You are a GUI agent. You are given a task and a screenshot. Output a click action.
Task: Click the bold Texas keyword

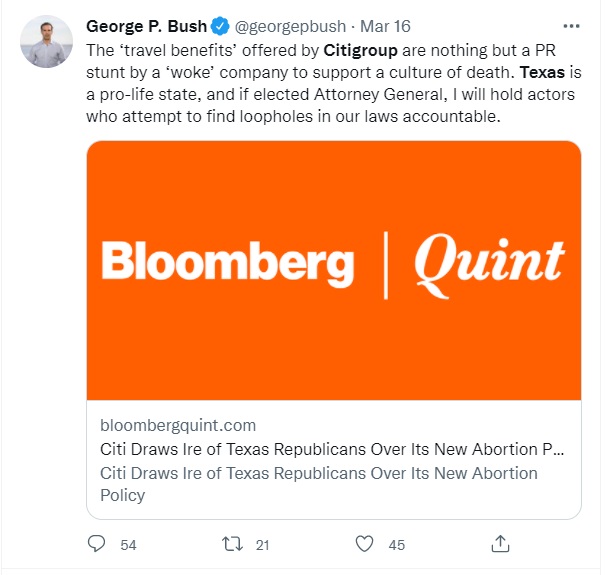click(542, 73)
